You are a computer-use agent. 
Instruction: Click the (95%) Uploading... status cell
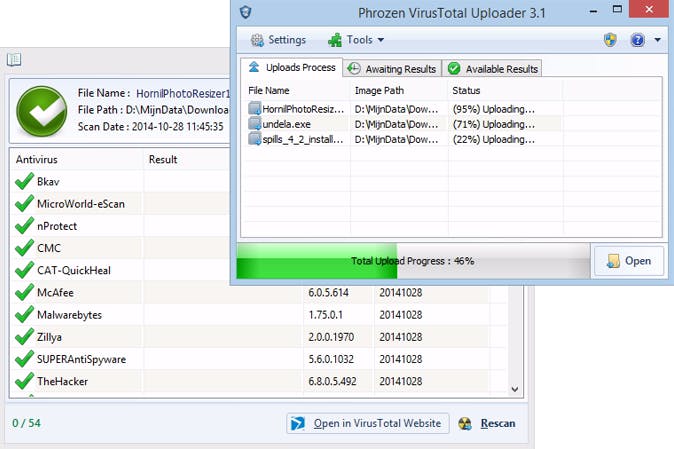pos(493,109)
